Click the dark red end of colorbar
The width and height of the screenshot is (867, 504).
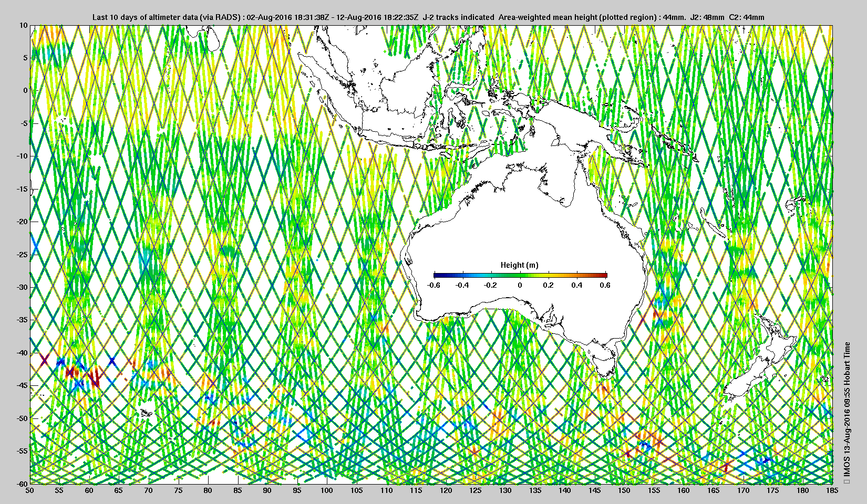pyautogui.click(x=604, y=275)
